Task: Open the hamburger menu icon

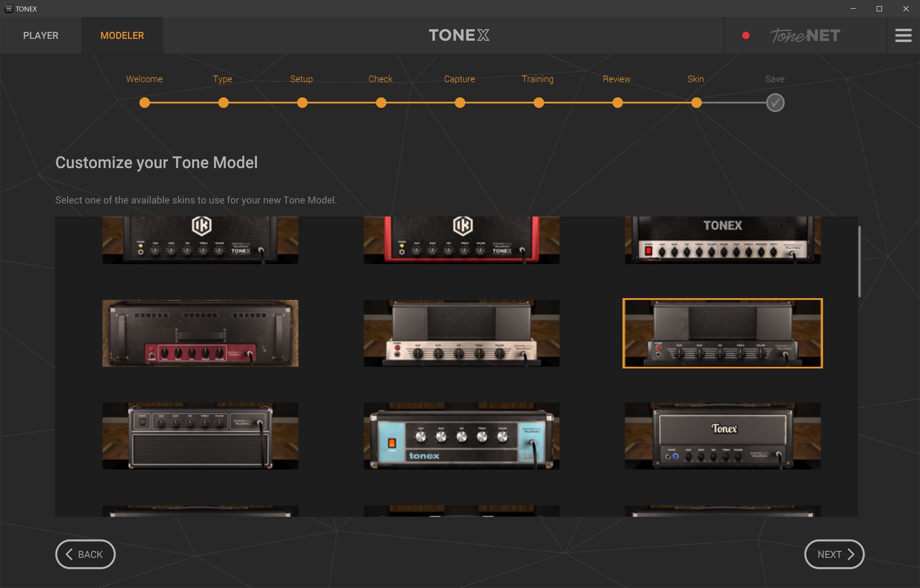Action: click(x=903, y=35)
